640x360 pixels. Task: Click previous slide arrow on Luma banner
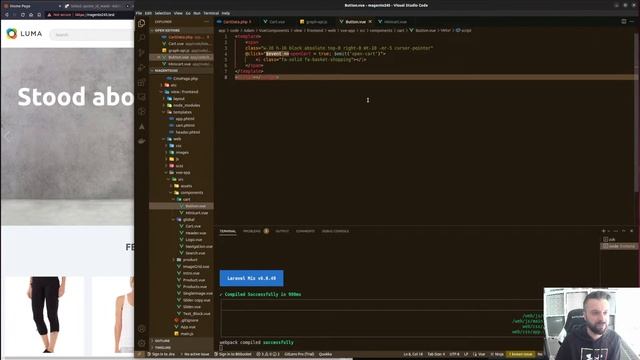click(7, 137)
